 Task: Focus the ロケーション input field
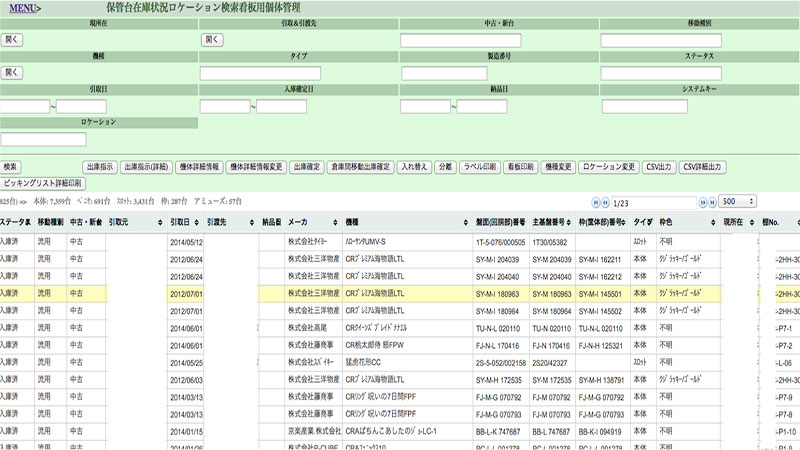43,139
